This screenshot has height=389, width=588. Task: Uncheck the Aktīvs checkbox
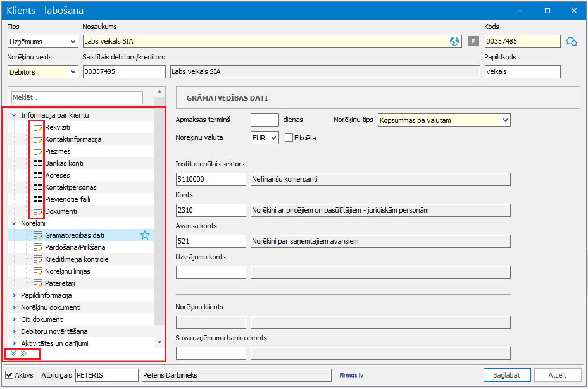click(x=9, y=375)
